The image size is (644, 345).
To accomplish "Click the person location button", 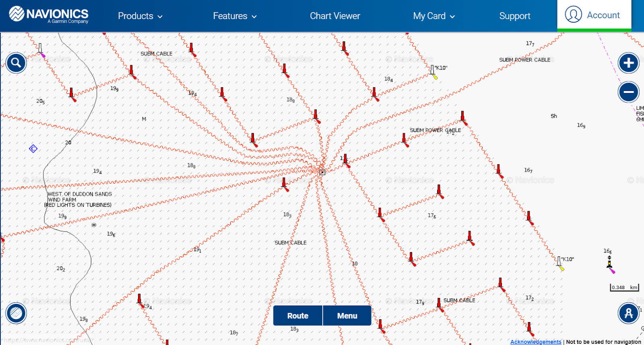I will point(629,313).
